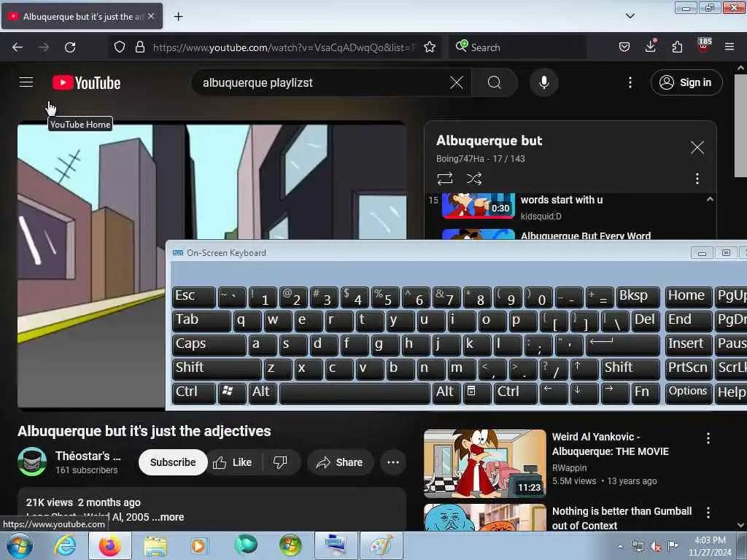
Task: Expand the description with ...more
Action: point(169,517)
